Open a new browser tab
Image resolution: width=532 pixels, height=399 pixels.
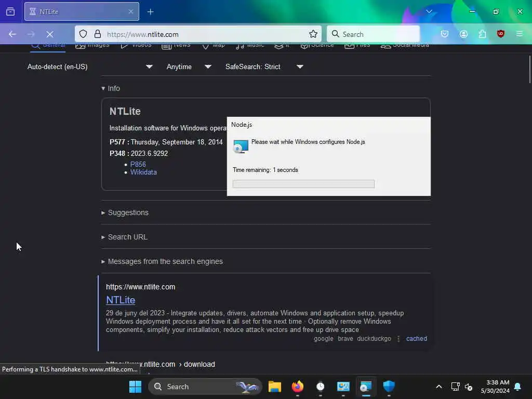click(x=150, y=11)
